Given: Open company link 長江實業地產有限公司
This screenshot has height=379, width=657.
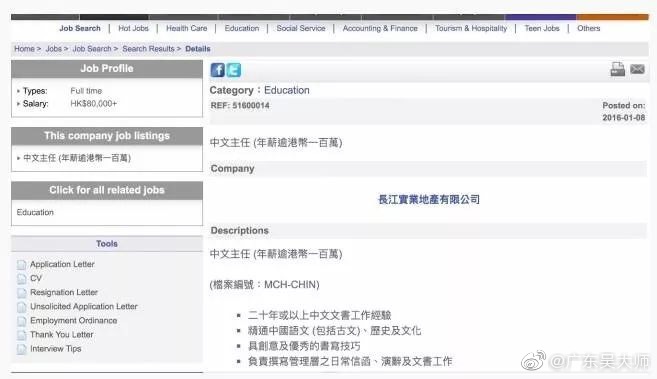Looking at the screenshot, I should pyautogui.click(x=429, y=199).
